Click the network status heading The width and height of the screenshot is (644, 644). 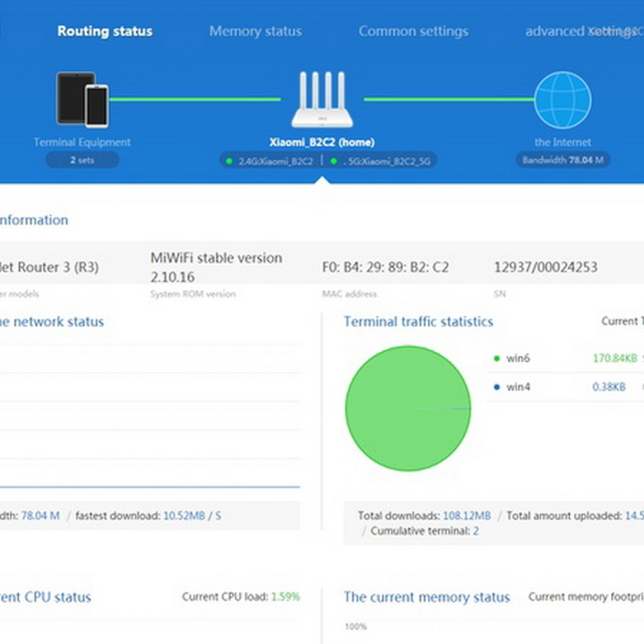click(x=52, y=321)
